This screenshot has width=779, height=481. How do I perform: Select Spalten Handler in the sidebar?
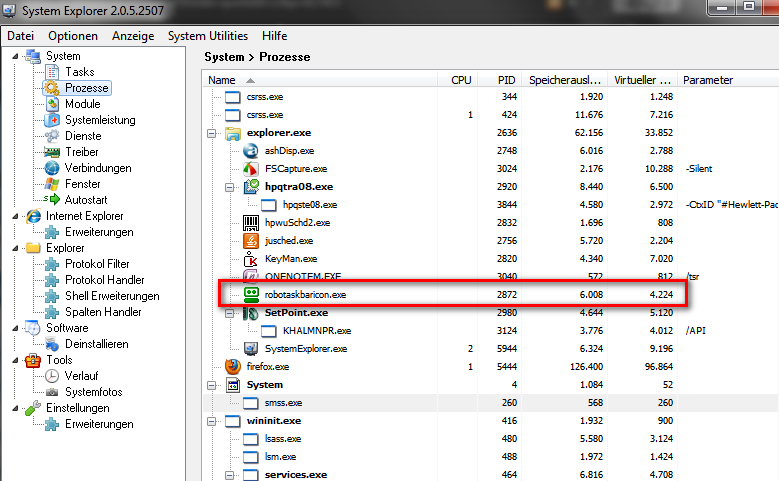click(103, 312)
